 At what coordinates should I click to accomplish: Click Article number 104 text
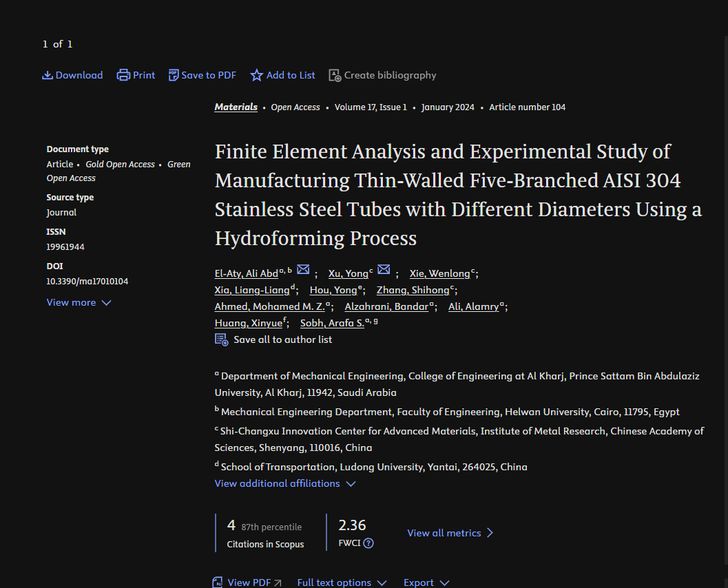528,107
